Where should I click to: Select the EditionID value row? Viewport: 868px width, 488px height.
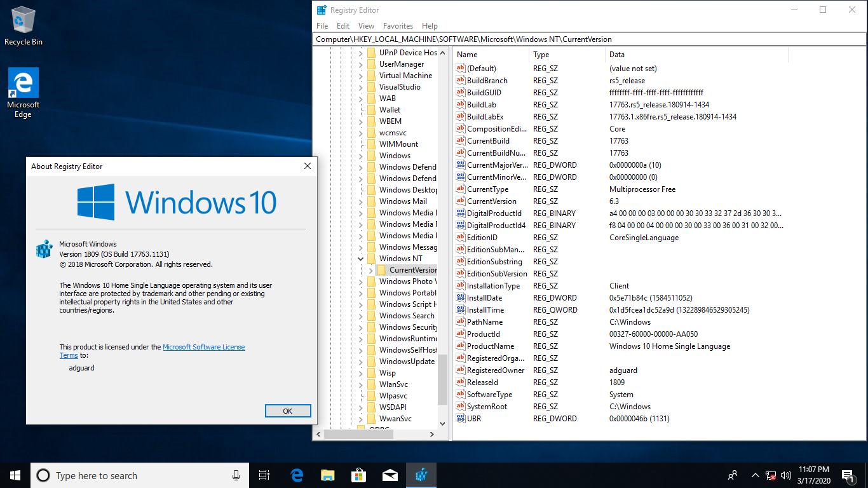[x=659, y=238]
